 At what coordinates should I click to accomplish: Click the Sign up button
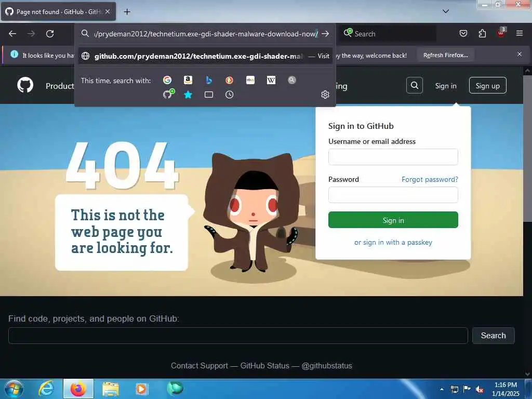pyautogui.click(x=487, y=86)
